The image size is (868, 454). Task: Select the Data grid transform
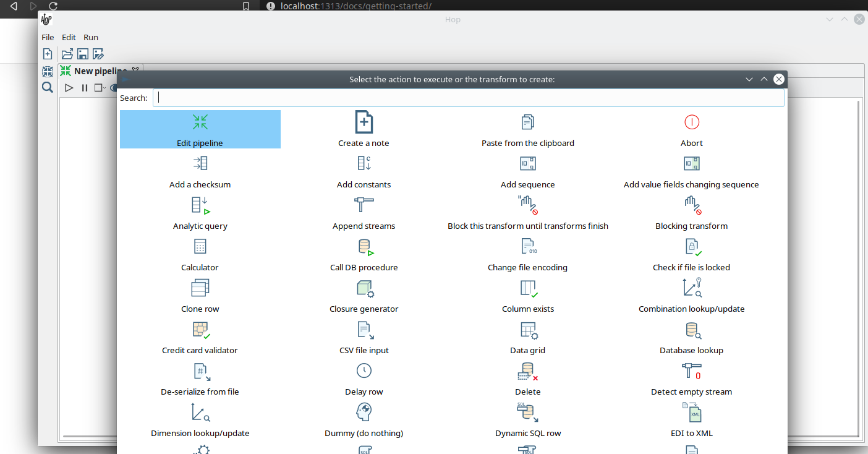click(x=528, y=330)
